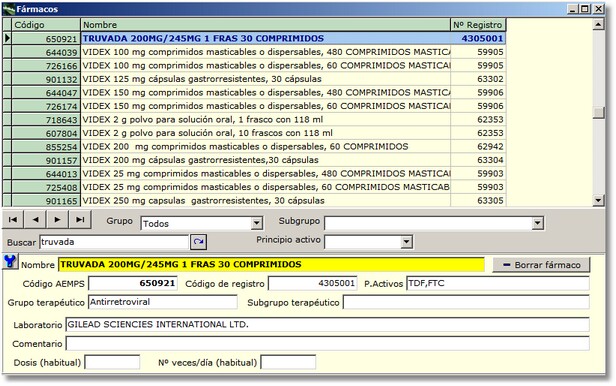Click the Borrar fármaco button
This screenshot has width=616, height=386.
541,265
